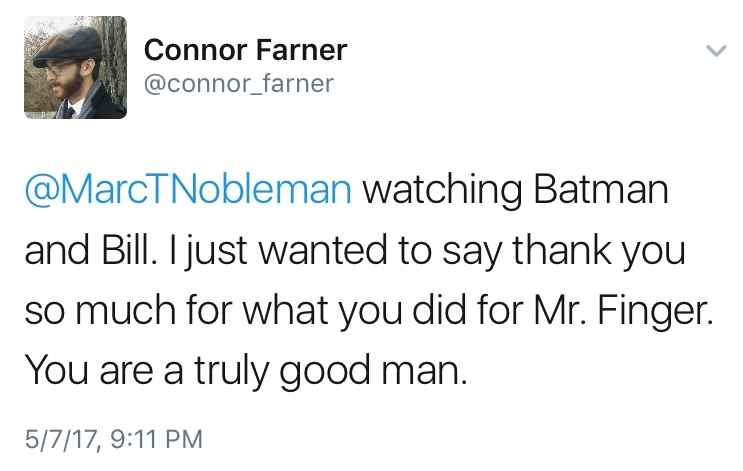Click the phrase "thank you" in the tweet

click(602, 252)
